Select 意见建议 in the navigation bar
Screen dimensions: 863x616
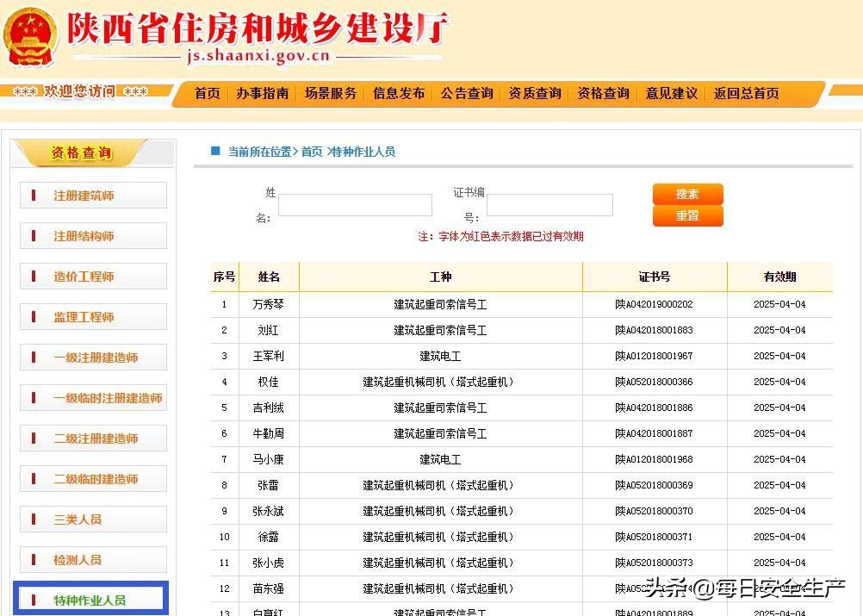coord(671,93)
